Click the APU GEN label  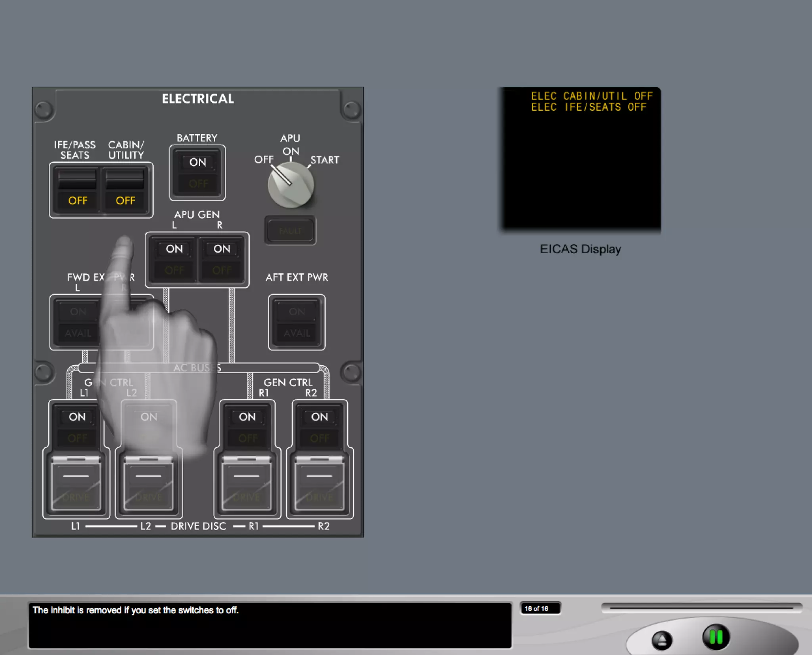pyautogui.click(x=197, y=214)
